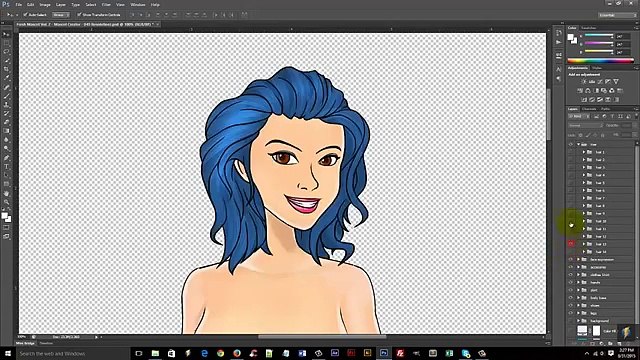Select the Crop tool
The width and height of the screenshot is (640, 360).
point(6,69)
